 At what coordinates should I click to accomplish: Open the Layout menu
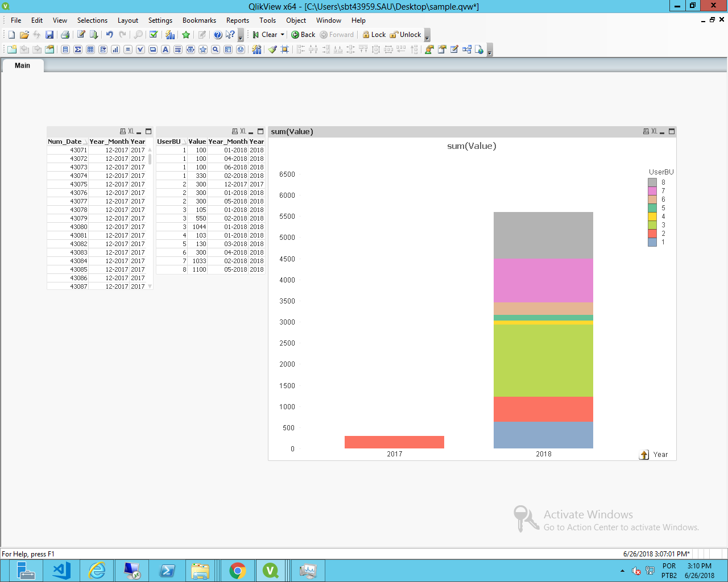(128, 20)
